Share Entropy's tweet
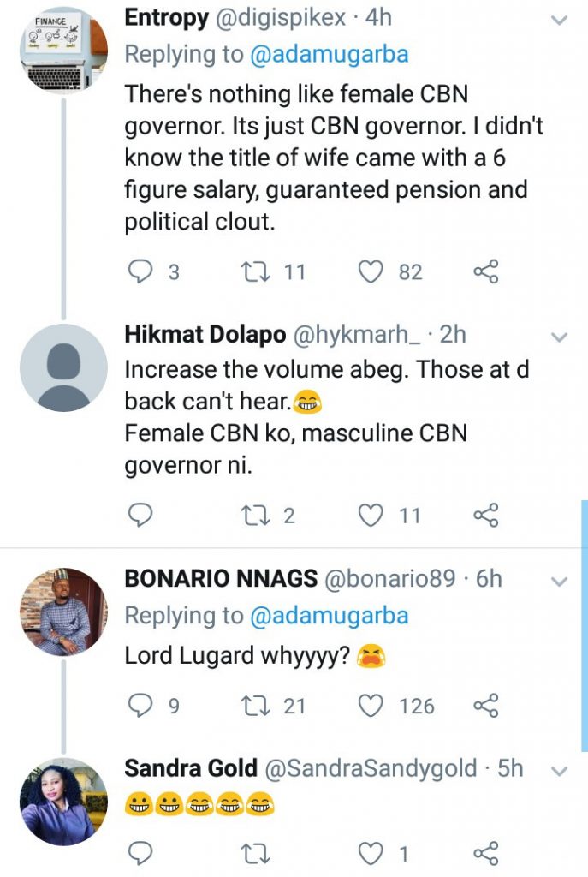 (485, 272)
